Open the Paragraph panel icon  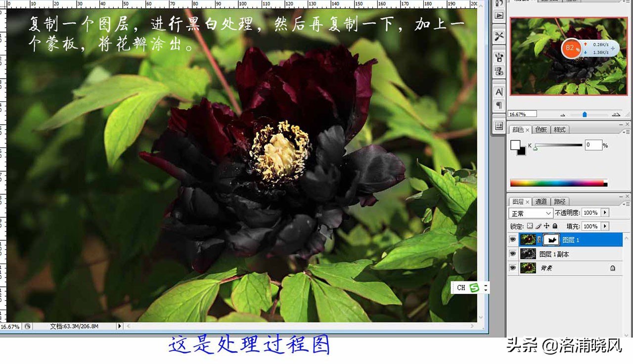click(498, 105)
